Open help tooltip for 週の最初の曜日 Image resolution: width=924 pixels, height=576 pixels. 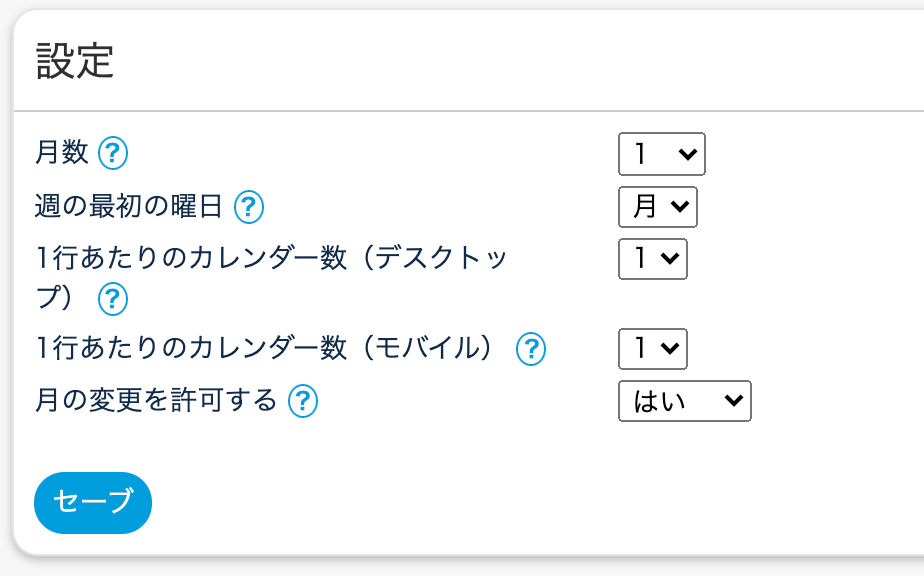point(249,207)
